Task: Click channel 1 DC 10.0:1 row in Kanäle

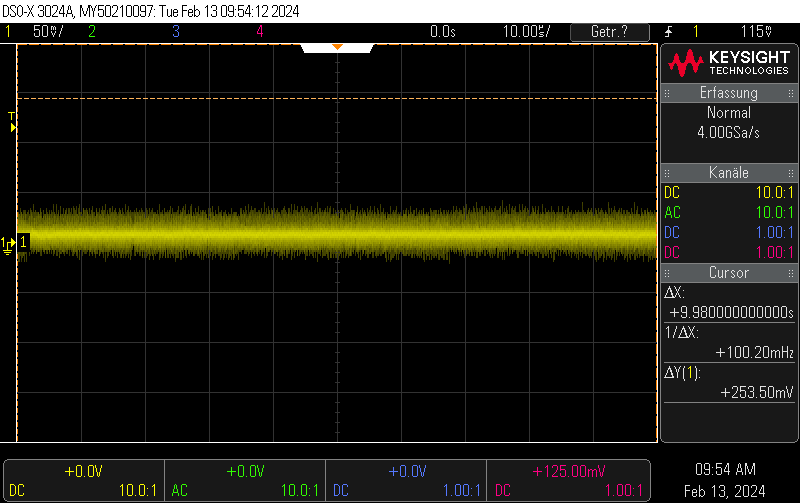Action: (729, 193)
